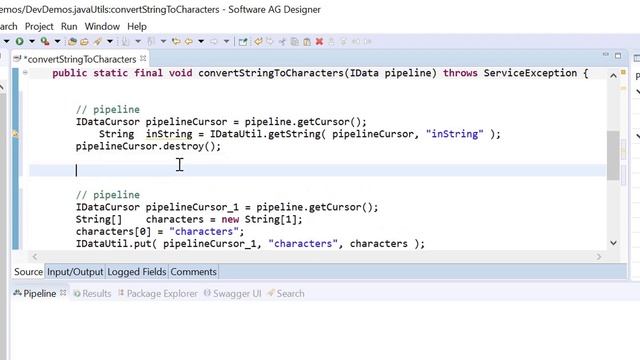This screenshot has width=640, height=360.
Task: Click the "pipelineCursor_1" variable declaration
Action: coord(192,207)
